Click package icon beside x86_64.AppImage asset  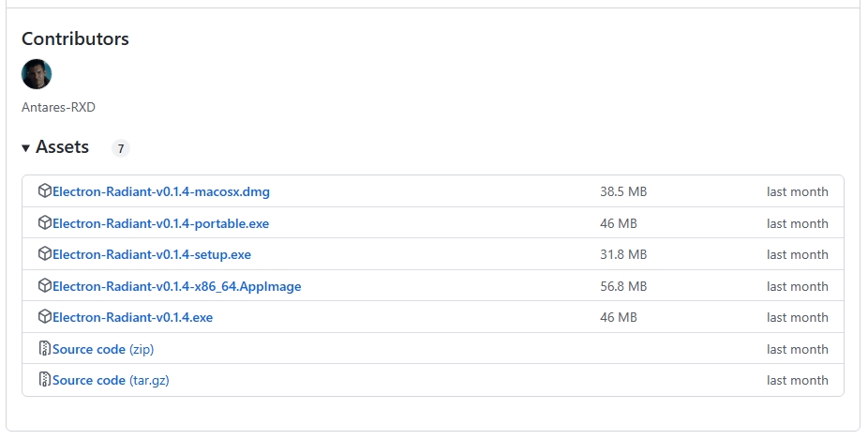(x=44, y=286)
